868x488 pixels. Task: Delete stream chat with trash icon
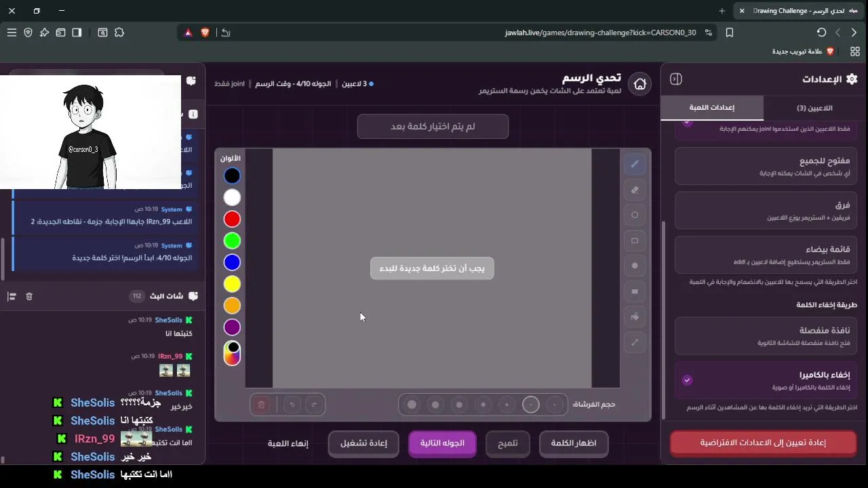coord(29,296)
